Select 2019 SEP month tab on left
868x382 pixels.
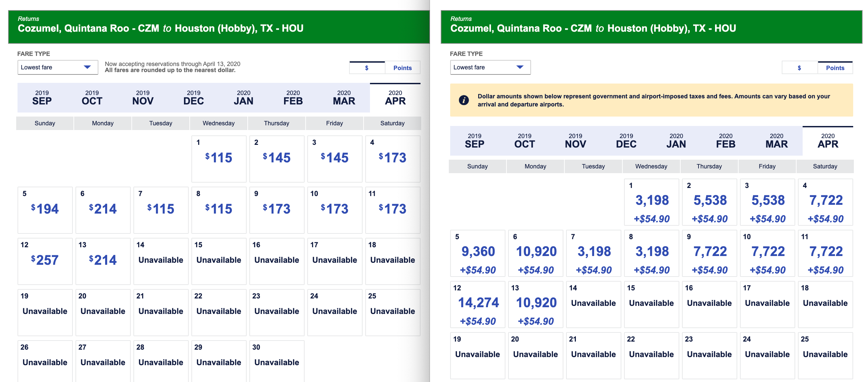point(42,98)
